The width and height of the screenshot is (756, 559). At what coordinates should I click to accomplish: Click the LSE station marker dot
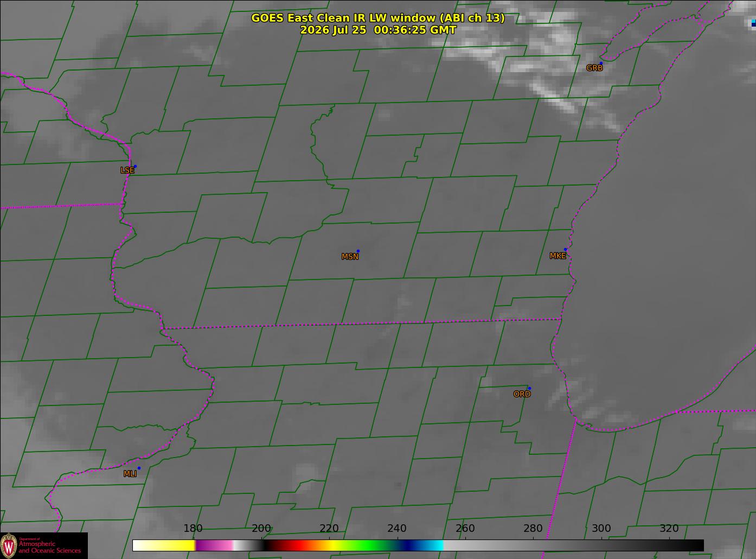coord(135,167)
